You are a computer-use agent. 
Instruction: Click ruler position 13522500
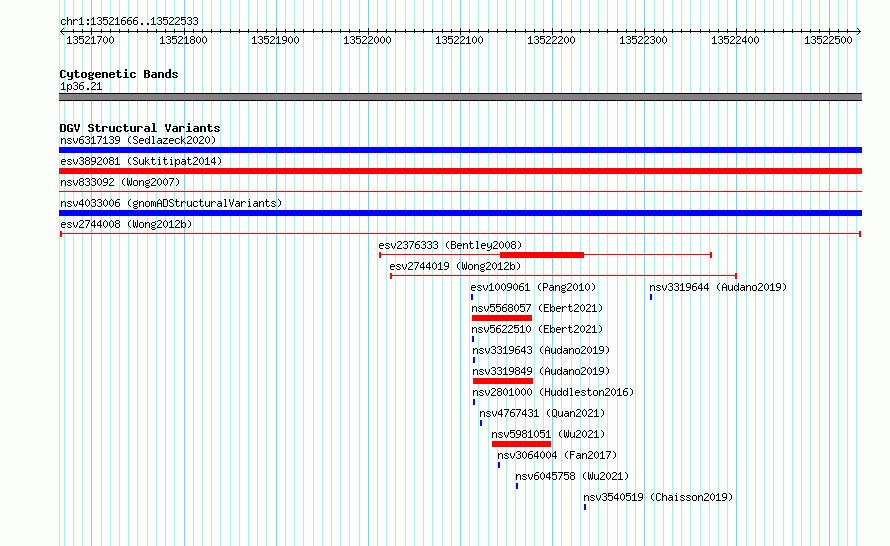tap(828, 40)
